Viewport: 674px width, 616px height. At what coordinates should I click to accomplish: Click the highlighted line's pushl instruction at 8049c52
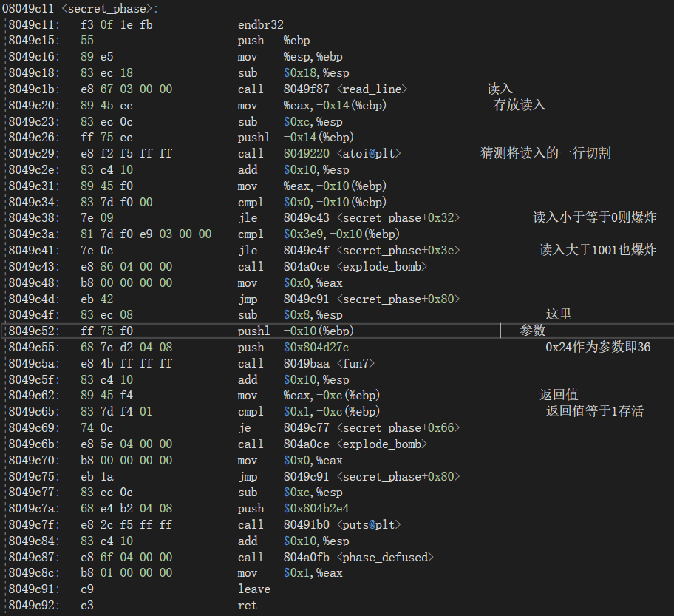[x=251, y=331]
